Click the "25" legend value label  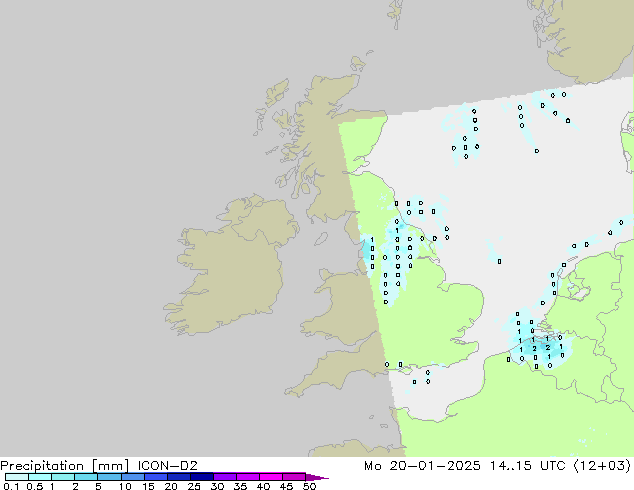coord(194,486)
